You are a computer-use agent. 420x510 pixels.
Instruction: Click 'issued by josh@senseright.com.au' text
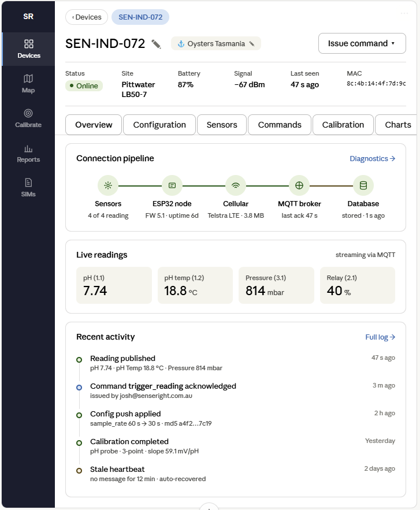pyautogui.click(x=141, y=396)
